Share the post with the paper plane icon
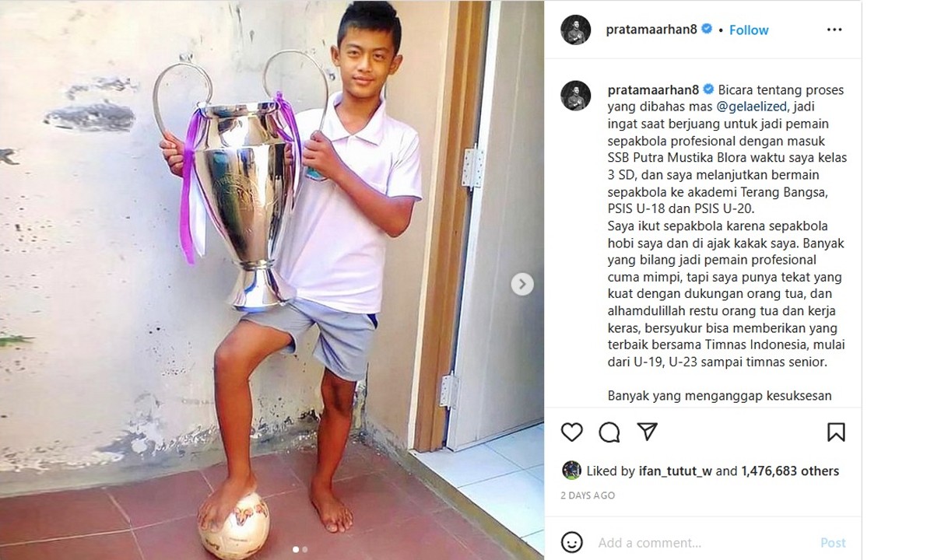This screenshot has width=934, height=560. coord(648,432)
